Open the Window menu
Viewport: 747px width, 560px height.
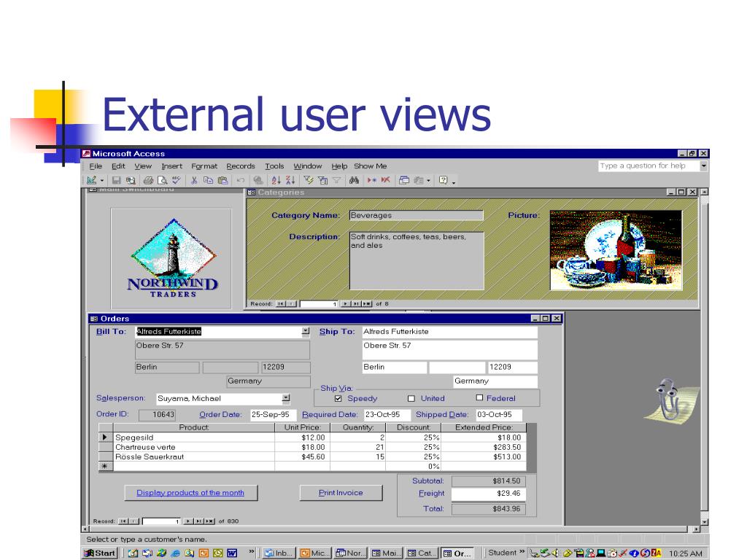(x=308, y=166)
